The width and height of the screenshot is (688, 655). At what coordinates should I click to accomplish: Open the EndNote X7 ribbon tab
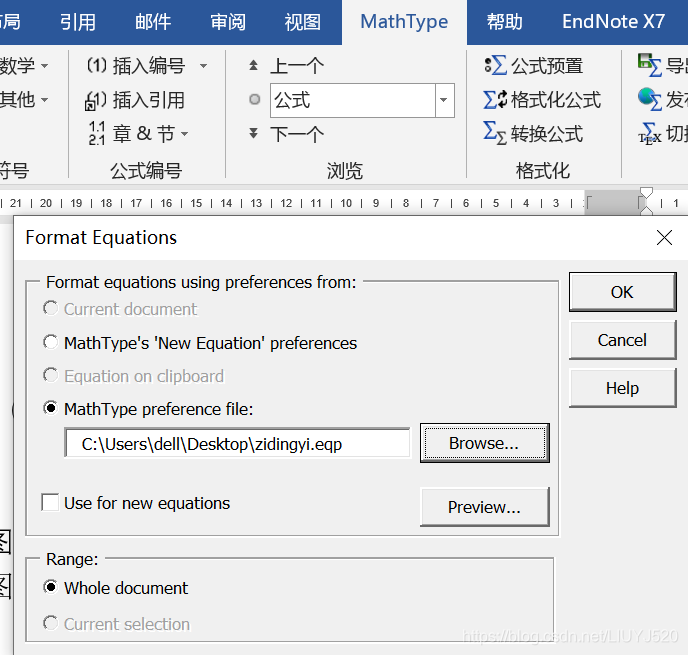click(x=613, y=21)
